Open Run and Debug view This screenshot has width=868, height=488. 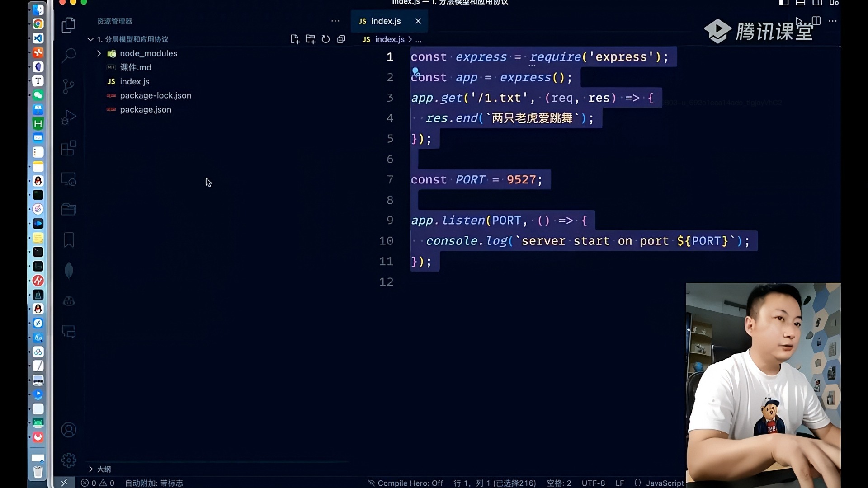69,117
